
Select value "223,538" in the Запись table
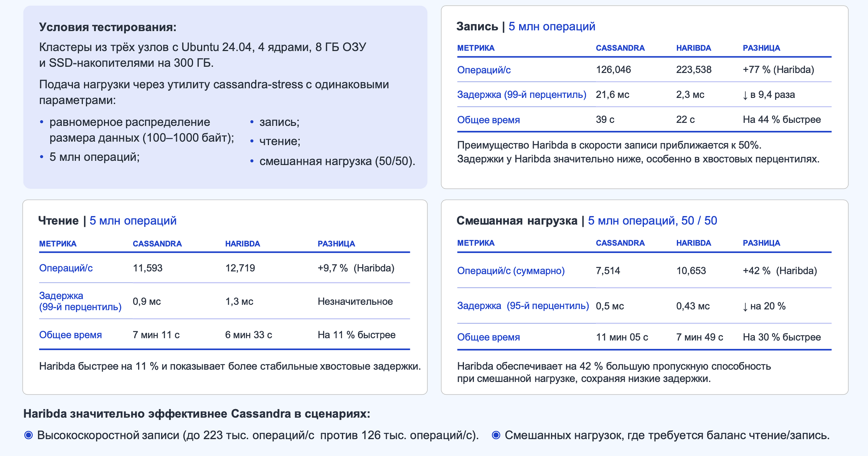tap(694, 69)
